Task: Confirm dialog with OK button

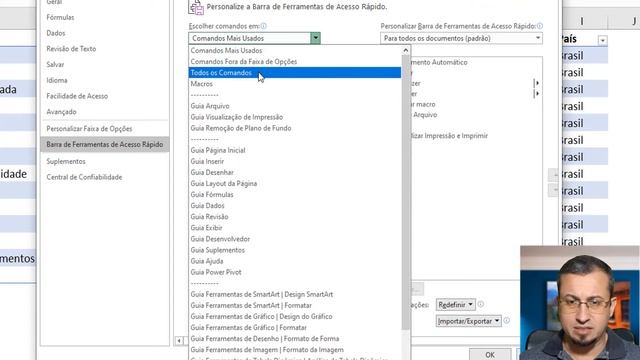Action: pyautogui.click(x=490, y=354)
